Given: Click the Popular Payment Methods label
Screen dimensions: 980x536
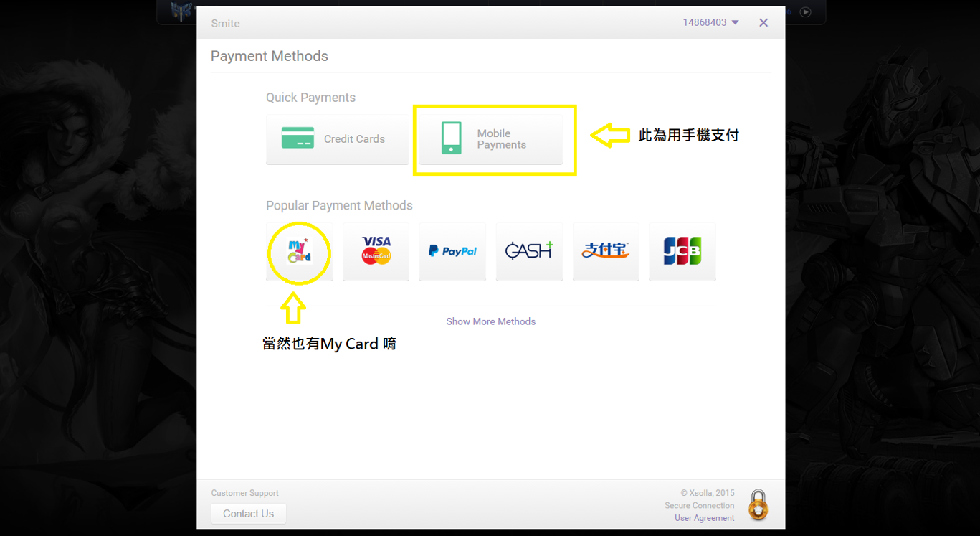Looking at the screenshot, I should pos(339,206).
